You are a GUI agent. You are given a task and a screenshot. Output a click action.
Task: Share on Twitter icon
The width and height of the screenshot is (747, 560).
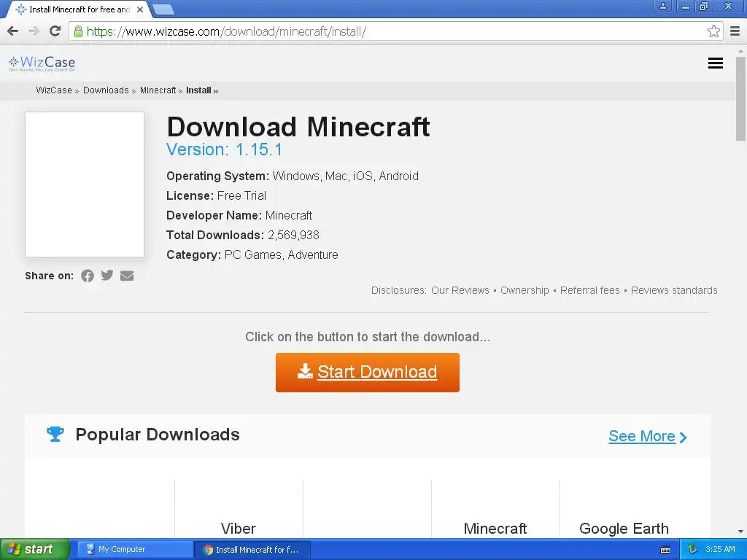(x=107, y=275)
